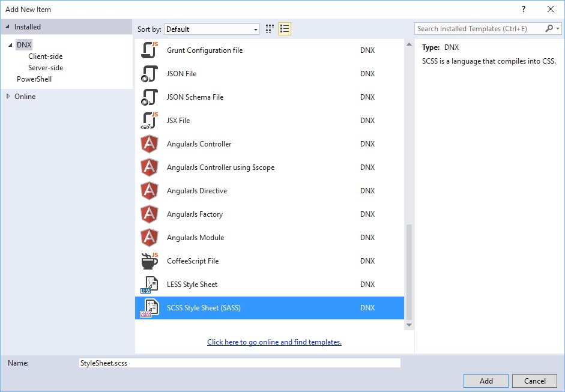Click the LESS Style Sheet icon

pyautogui.click(x=150, y=285)
